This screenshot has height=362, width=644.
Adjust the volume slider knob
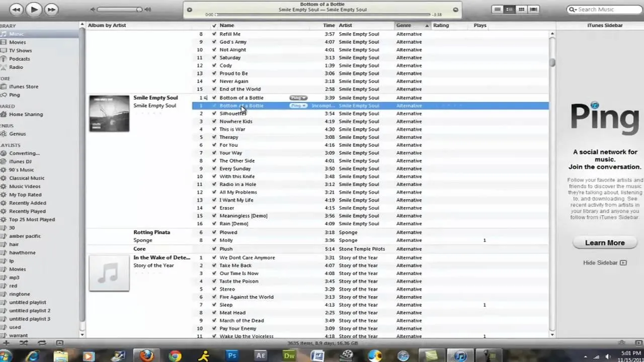coord(139,10)
